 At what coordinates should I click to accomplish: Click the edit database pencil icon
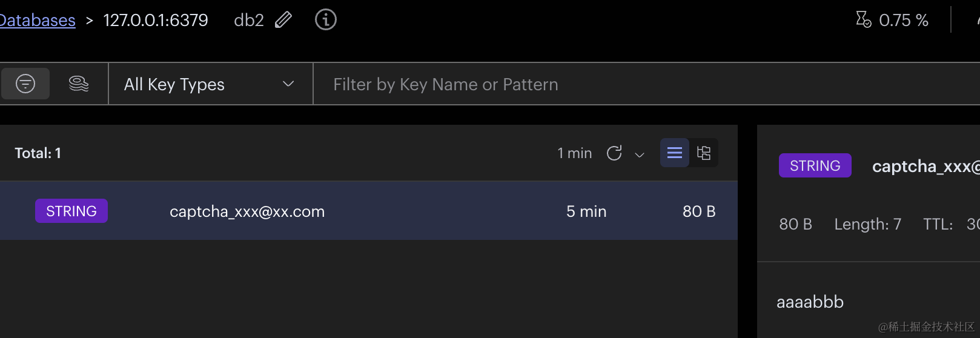click(x=283, y=20)
